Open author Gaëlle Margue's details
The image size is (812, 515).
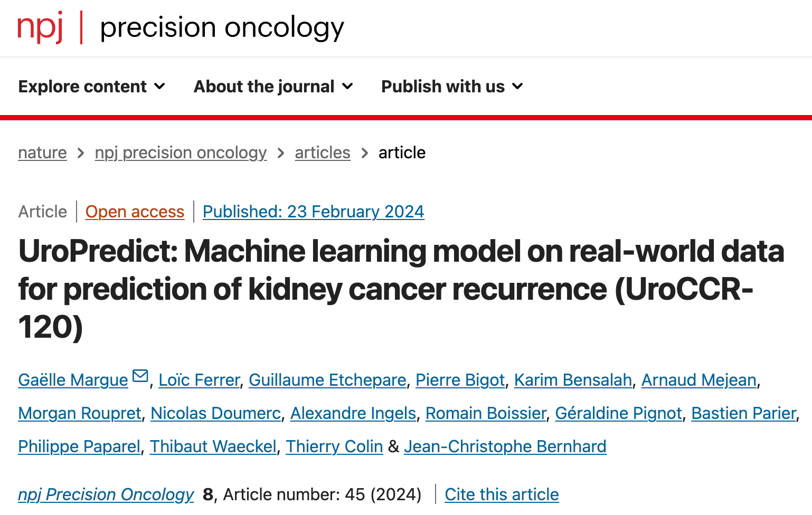click(x=73, y=380)
